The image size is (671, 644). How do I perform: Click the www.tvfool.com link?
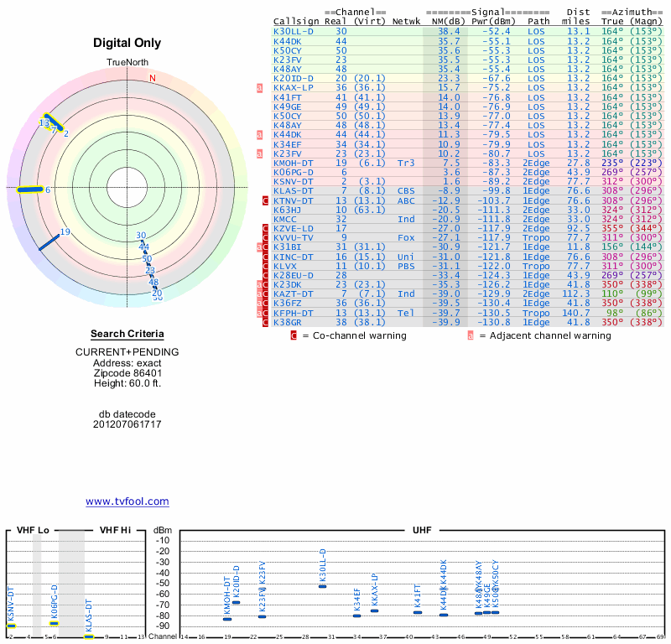127,501
